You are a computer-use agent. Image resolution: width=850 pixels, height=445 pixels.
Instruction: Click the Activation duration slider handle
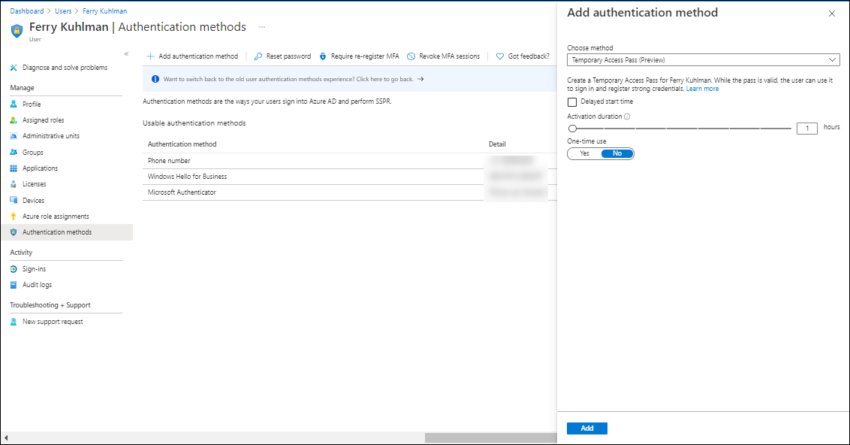(x=572, y=128)
